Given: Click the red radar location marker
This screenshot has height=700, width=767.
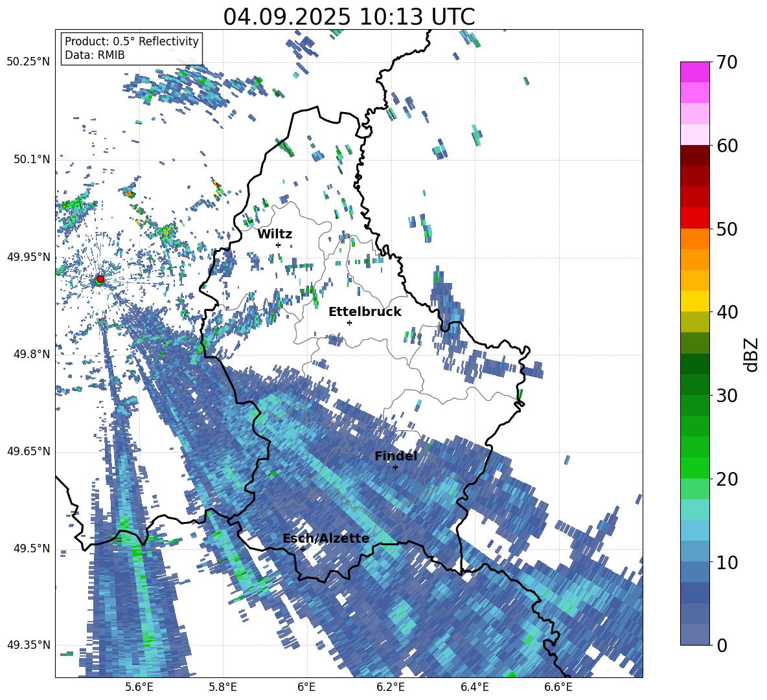Looking at the screenshot, I should point(100,278).
